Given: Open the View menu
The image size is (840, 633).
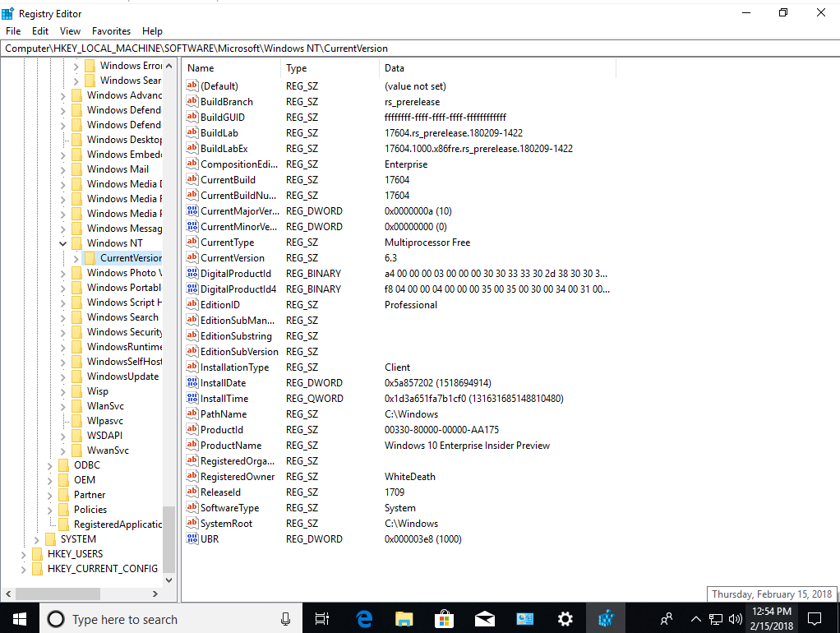Looking at the screenshot, I should (x=70, y=31).
